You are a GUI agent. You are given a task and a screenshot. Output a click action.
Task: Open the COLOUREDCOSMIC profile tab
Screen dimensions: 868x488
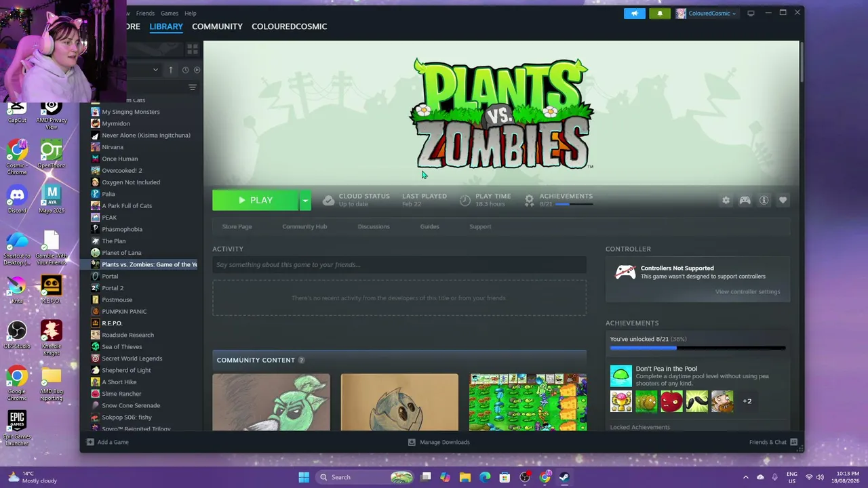tap(289, 26)
